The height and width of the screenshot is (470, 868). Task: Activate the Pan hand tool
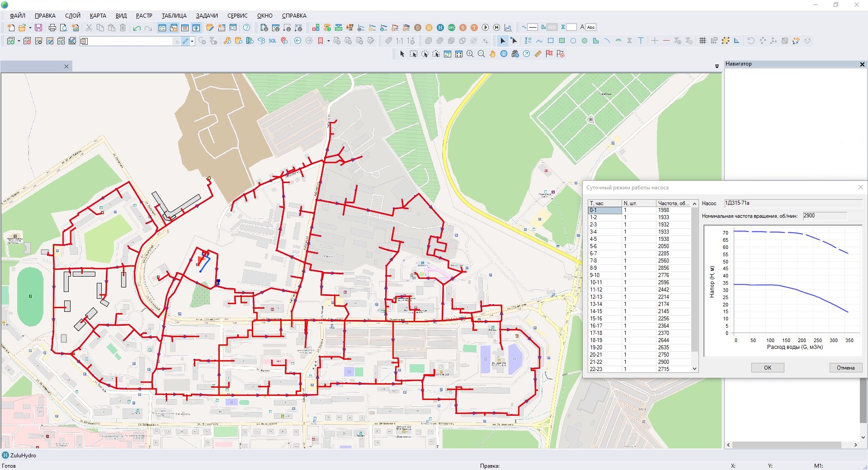point(492,54)
